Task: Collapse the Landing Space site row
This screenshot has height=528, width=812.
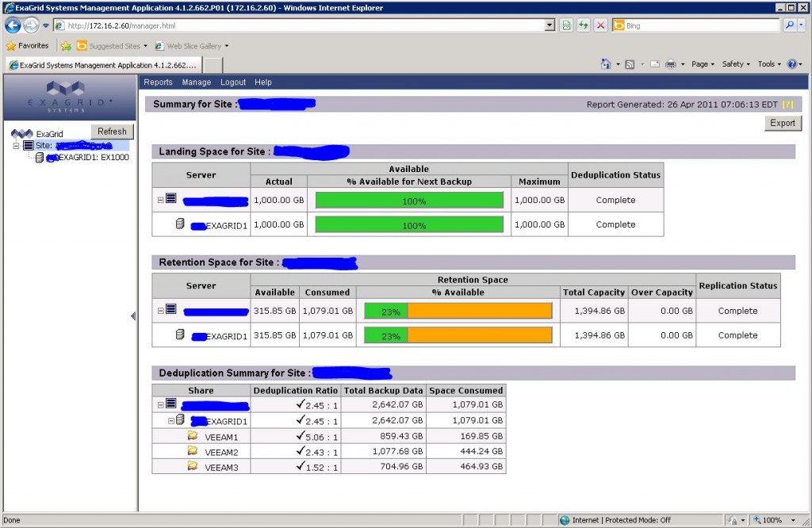Action: 161,200
